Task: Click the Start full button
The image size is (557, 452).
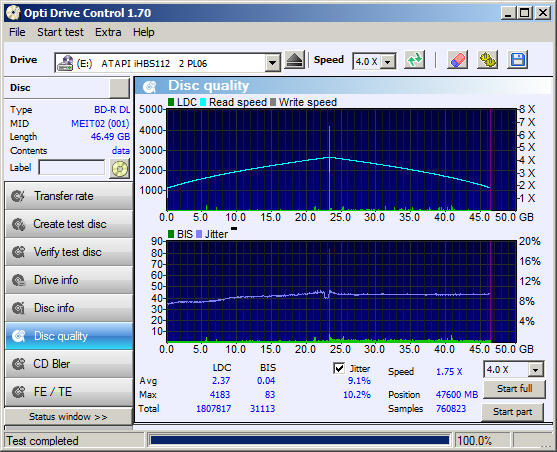Action: click(514, 389)
